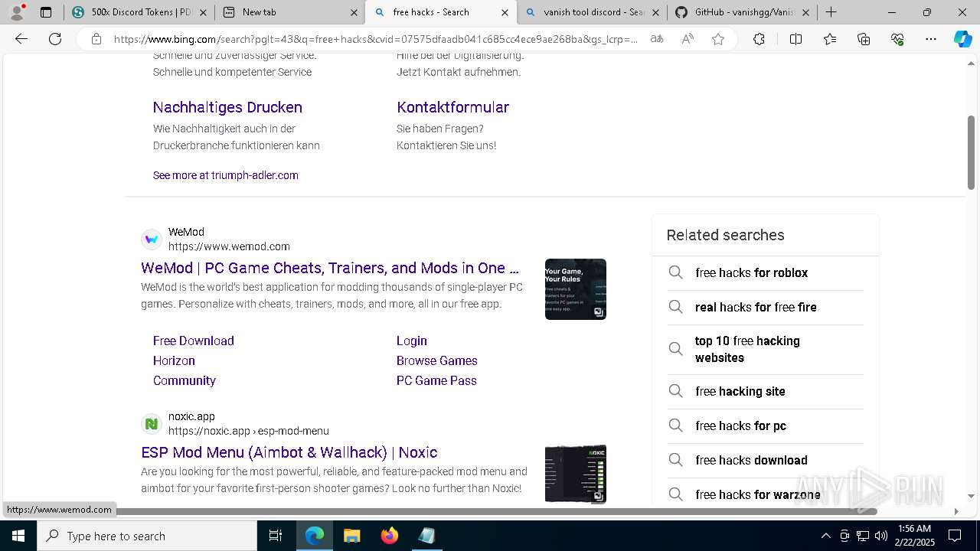The image size is (980, 551).
Task: Launch Firefox from taskbar
Action: tap(389, 536)
